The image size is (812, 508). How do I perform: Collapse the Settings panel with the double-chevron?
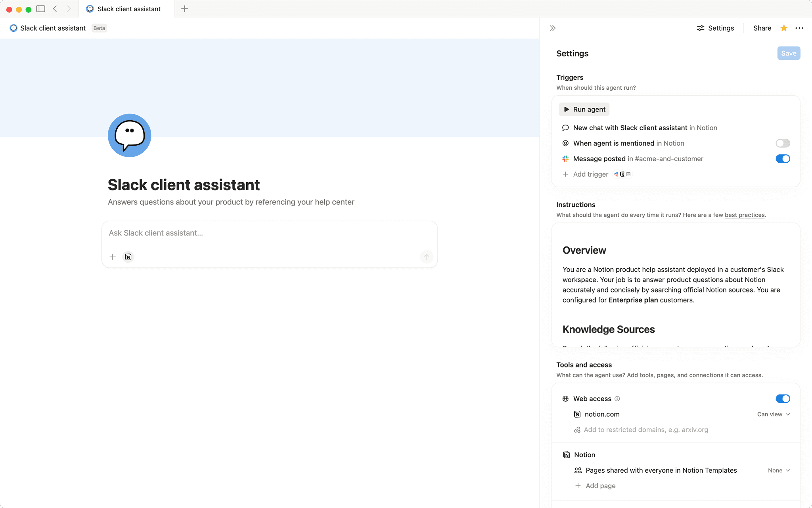click(x=552, y=28)
